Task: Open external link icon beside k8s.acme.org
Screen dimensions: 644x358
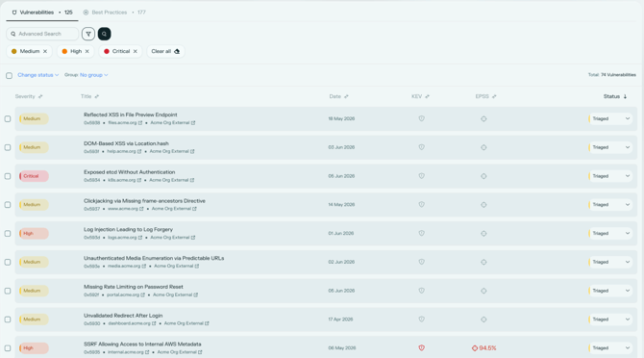Action: coord(138,180)
